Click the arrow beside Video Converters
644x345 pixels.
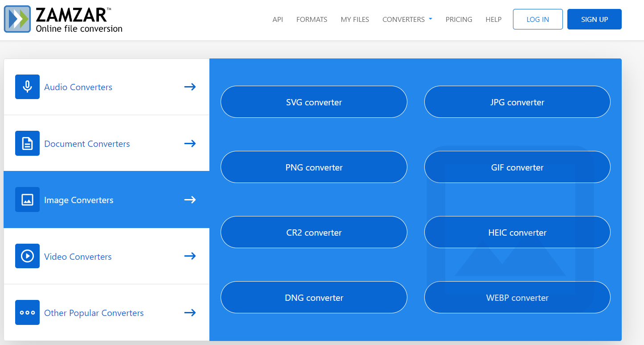click(190, 256)
